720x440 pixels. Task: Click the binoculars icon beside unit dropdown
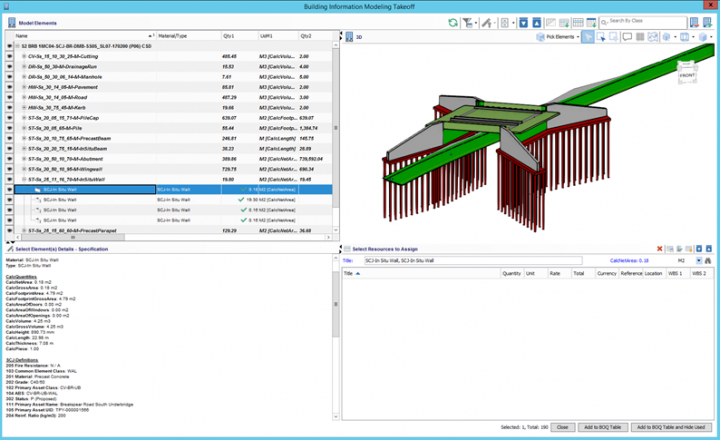709,260
